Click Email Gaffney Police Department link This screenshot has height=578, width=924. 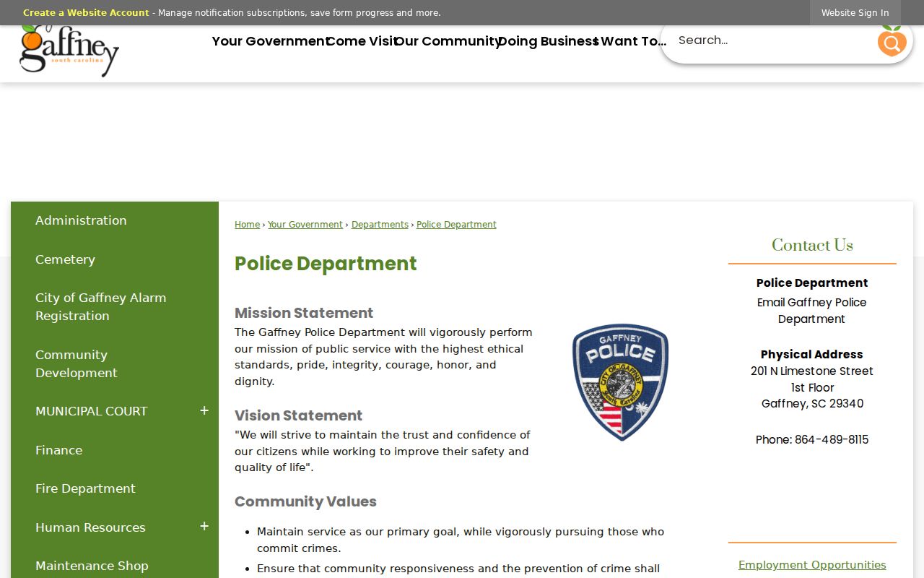pyautogui.click(x=812, y=311)
